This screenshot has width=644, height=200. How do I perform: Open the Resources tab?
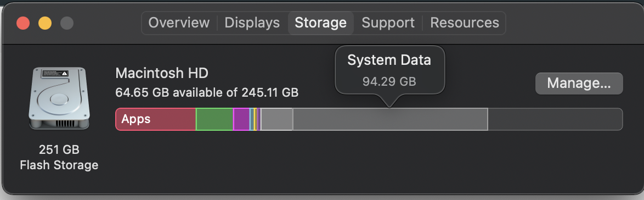click(465, 23)
